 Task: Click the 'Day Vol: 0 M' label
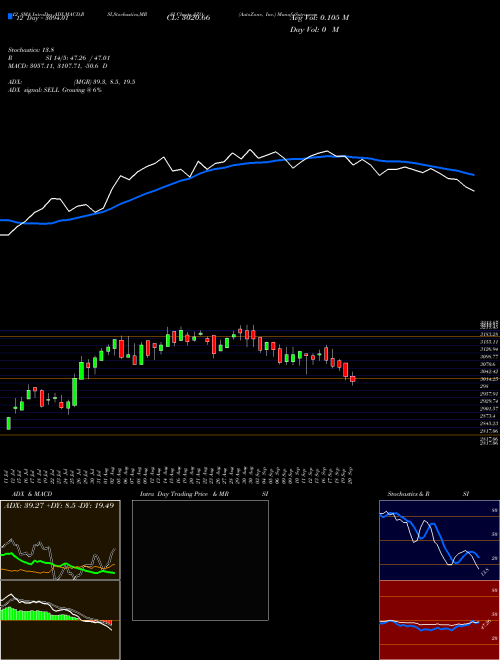click(314, 29)
